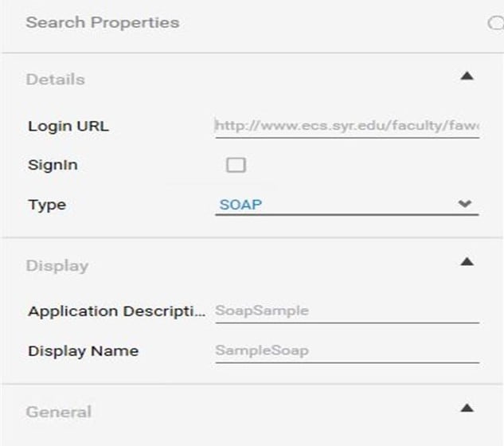Click the search magnifier icon
The image size is (504, 446).
(497, 23)
